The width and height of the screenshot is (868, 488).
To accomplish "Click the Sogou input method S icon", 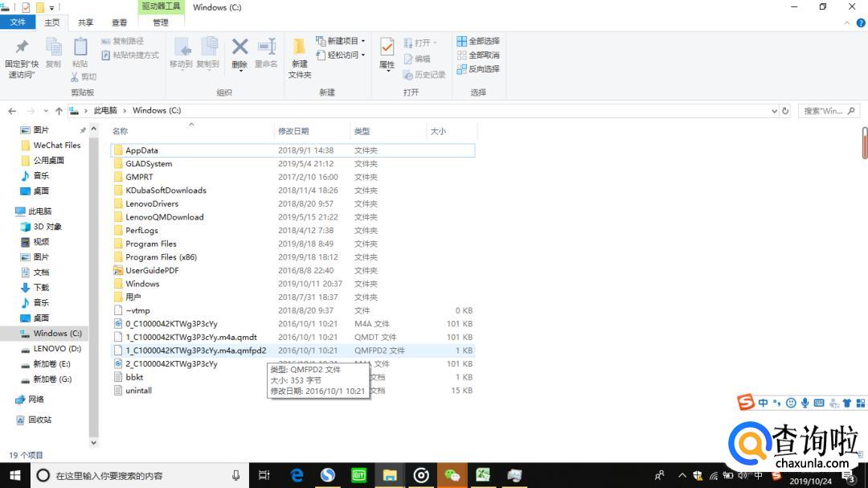I will pos(746,402).
